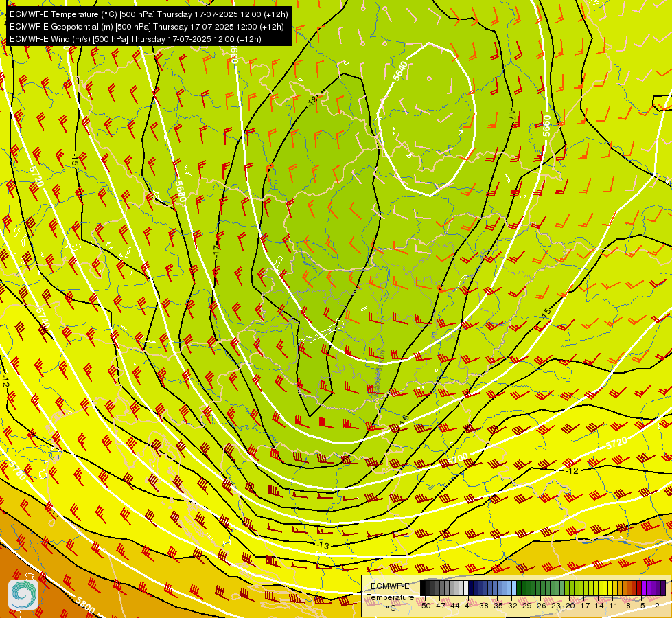Click the 5680 geopotential contour label

(x=181, y=192)
